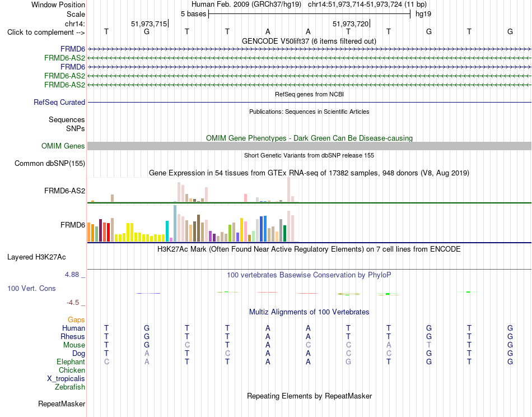Click the RepeatMasker track label
Image resolution: width=532 pixels, height=417 pixels.
coord(62,404)
